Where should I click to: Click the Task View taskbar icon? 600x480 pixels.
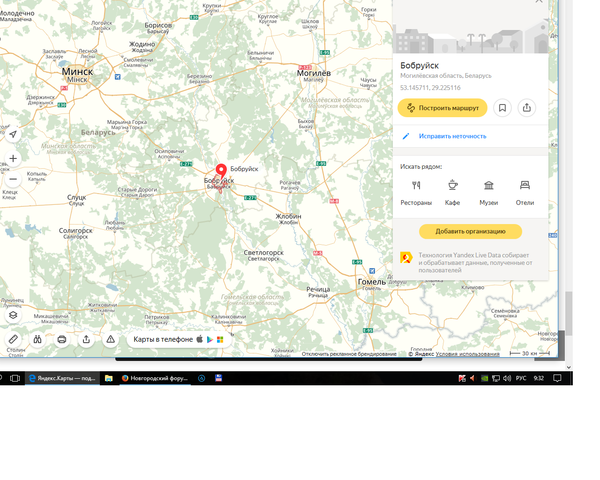coord(15,378)
